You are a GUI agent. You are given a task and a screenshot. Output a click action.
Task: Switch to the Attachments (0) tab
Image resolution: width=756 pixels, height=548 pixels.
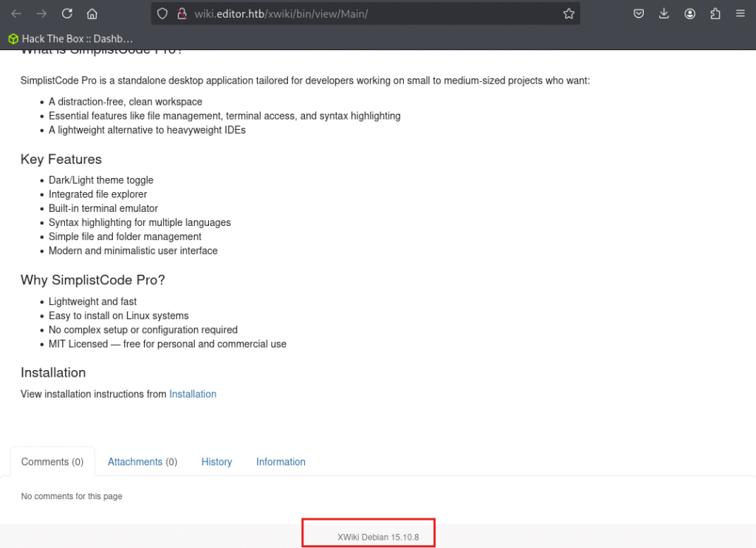142,462
